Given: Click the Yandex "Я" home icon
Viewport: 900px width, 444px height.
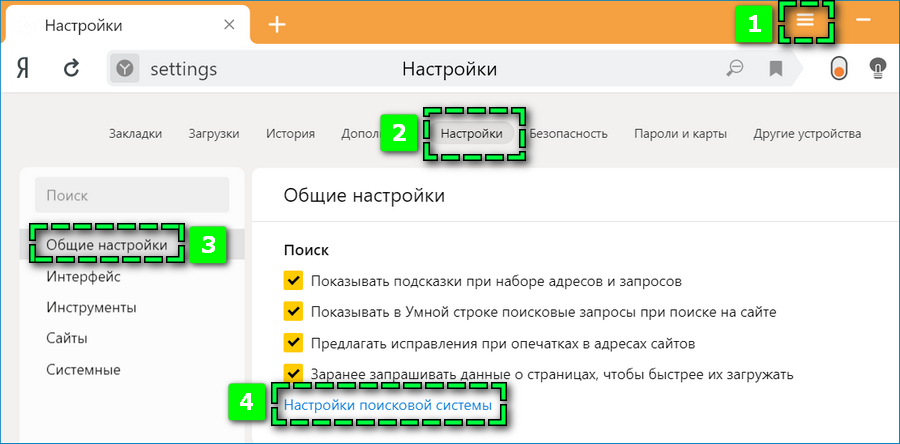Looking at the screenshot, I should [22, 69].
